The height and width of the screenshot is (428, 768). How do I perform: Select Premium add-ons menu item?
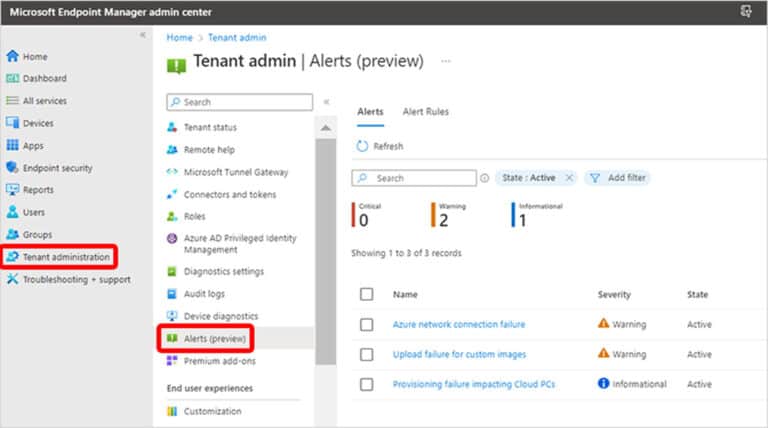(220, 361)
